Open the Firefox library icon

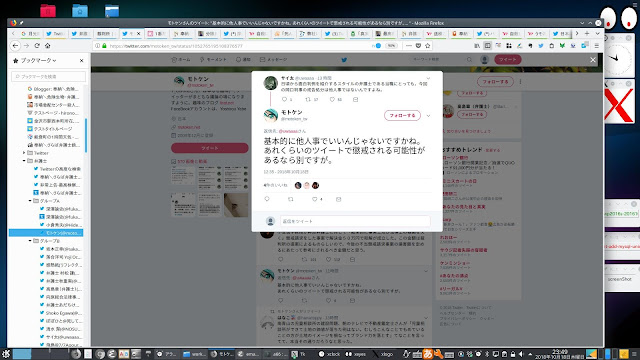[x=477, y=46]
